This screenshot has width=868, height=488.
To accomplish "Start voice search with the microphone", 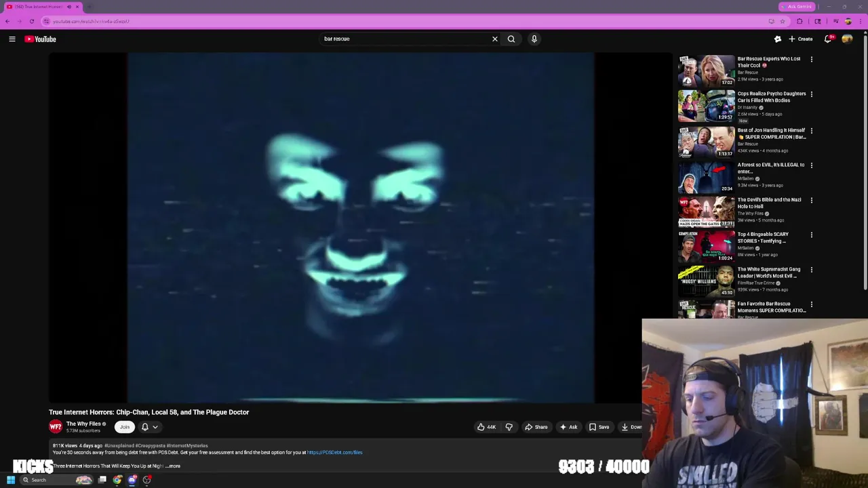I will (x=534, y=39).
